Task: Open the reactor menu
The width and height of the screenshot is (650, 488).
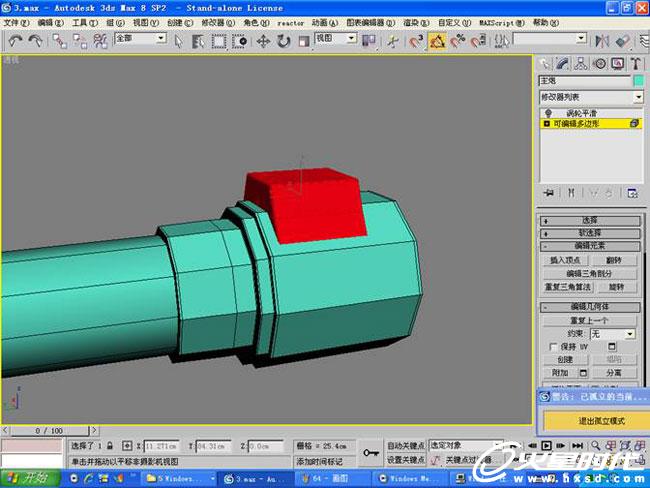Action: click(291, 23)
